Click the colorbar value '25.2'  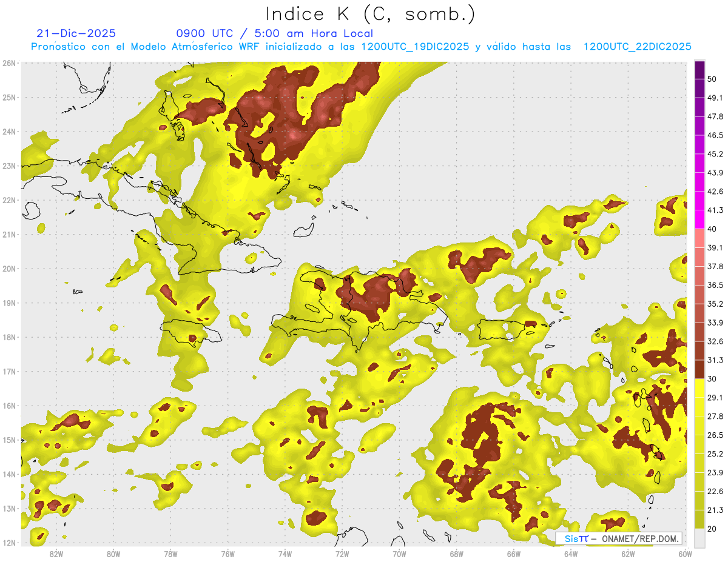pyautogui.click(x=715, y=454)
